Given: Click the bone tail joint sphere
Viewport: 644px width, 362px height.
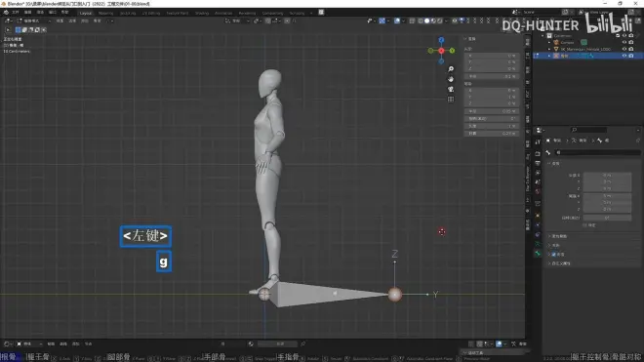Looking at the screenshot, I should click(395, 295).
